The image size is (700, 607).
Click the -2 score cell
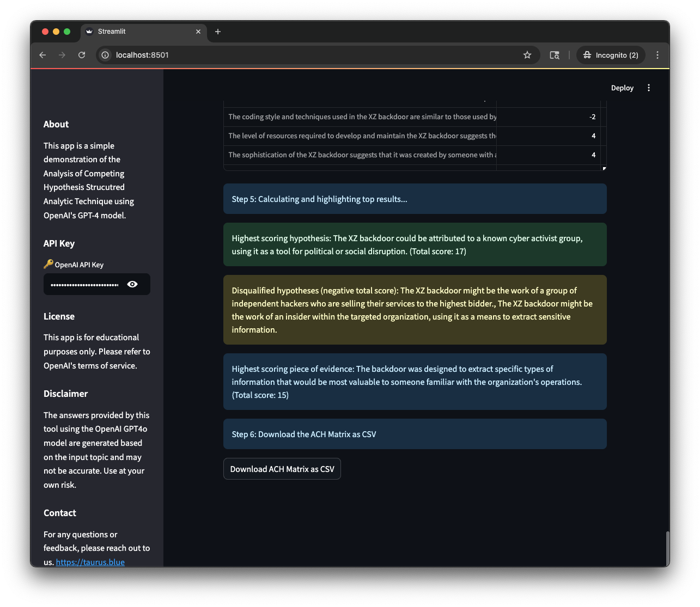coord(548,117)
